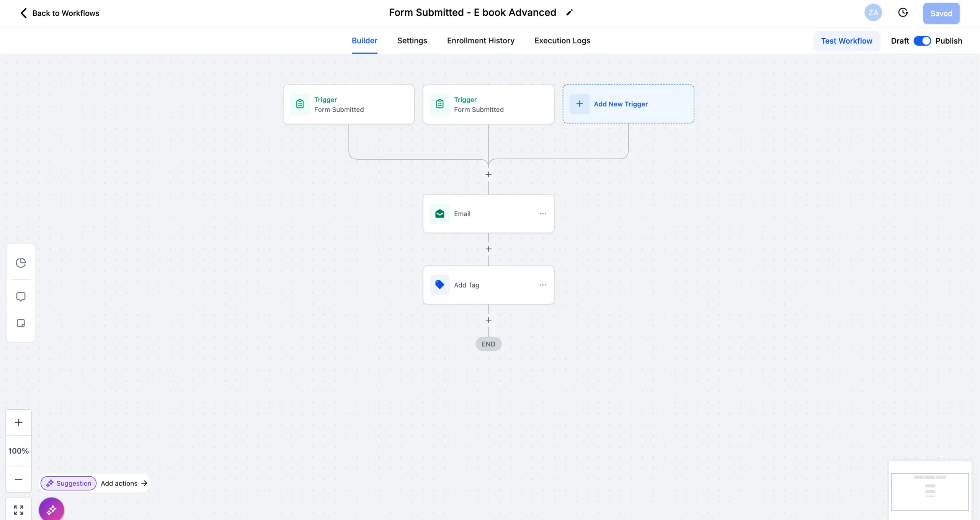Open Enrollment History tab
Image resolution: width=980 pixels, height=520 pixels.
480,41
